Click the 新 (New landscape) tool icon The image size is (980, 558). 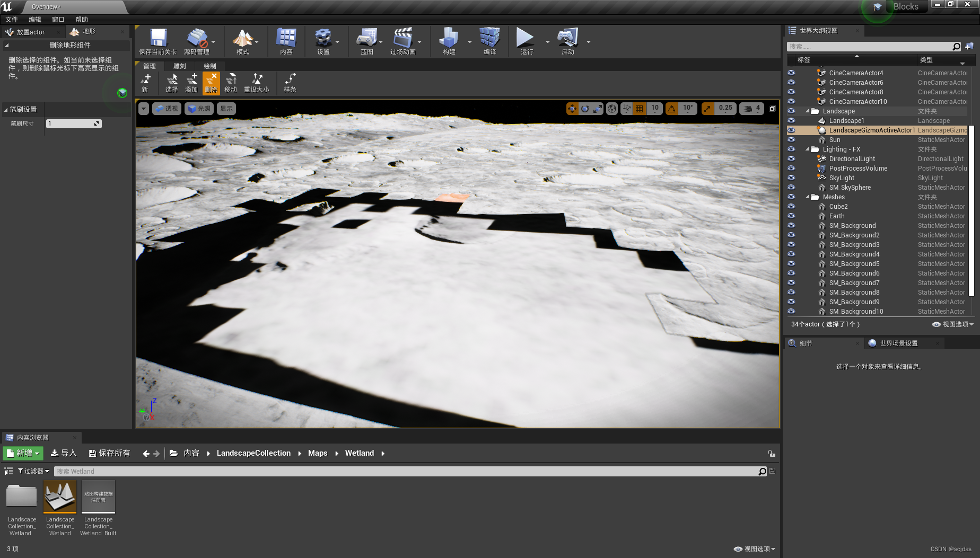(x=146, y=83)
